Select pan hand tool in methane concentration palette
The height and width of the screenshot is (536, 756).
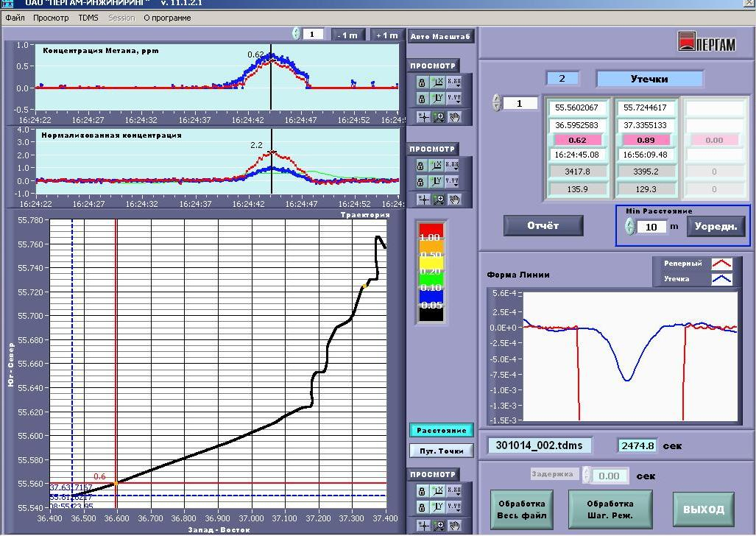454,117
